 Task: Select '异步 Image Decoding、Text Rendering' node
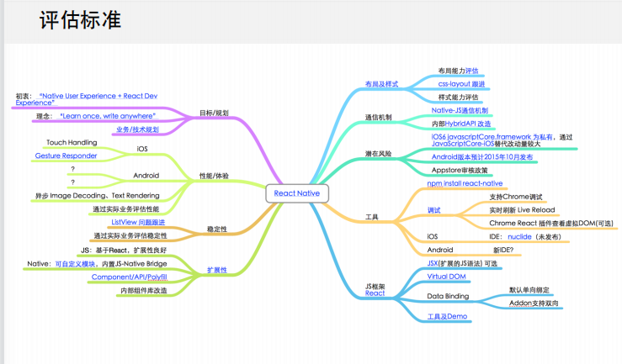click(x=97, y=196)
